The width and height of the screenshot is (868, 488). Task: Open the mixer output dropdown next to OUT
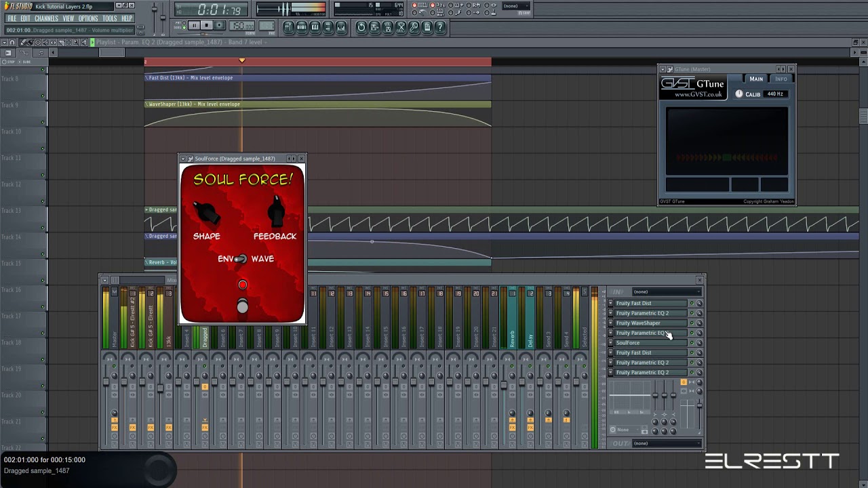[x=667, y=443]
